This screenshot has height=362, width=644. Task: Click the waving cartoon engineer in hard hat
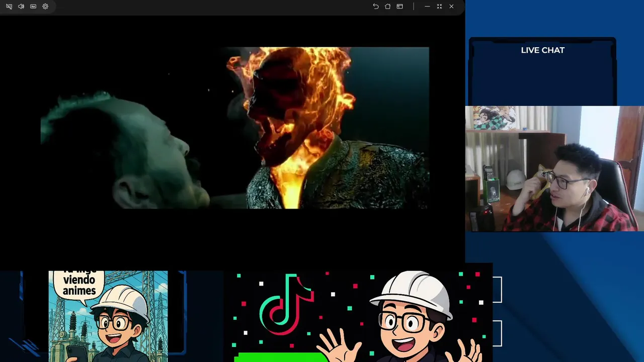(x=401, y=317)
